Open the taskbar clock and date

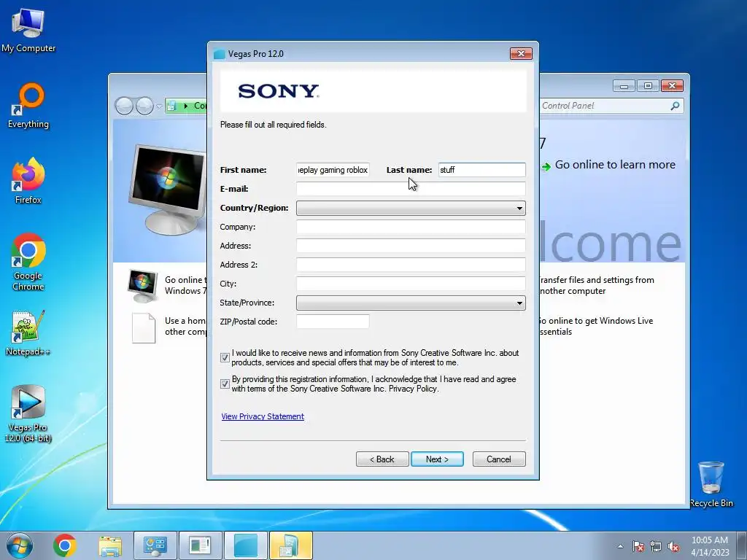(x=710, y=545)
